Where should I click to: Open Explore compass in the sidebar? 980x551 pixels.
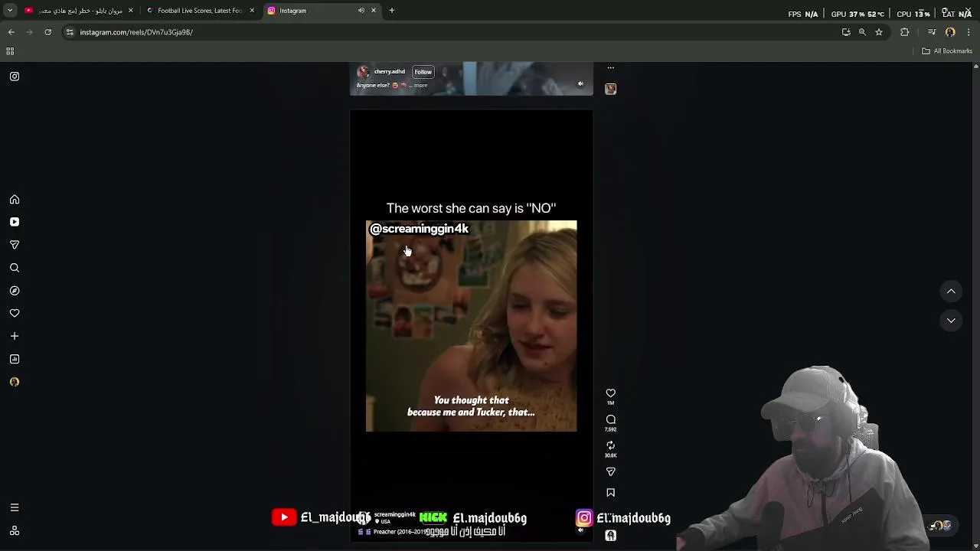pyautogui.click(x=15, y=291)
